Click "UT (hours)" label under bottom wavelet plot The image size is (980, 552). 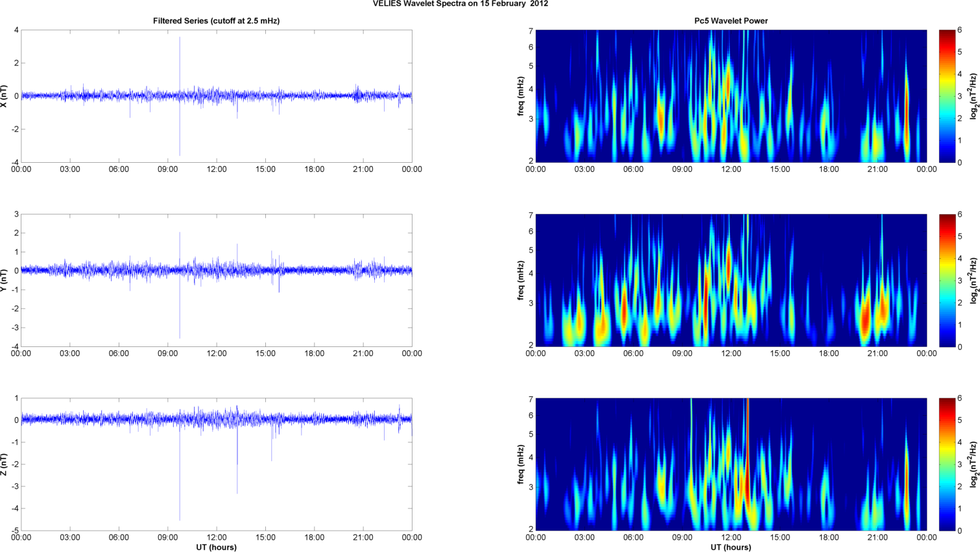click(731, 547)
